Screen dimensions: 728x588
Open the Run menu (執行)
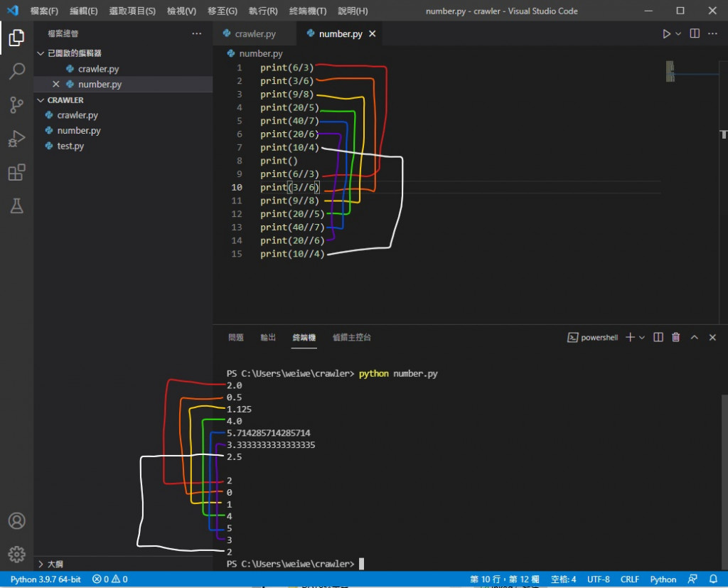(x=263, y=11)
